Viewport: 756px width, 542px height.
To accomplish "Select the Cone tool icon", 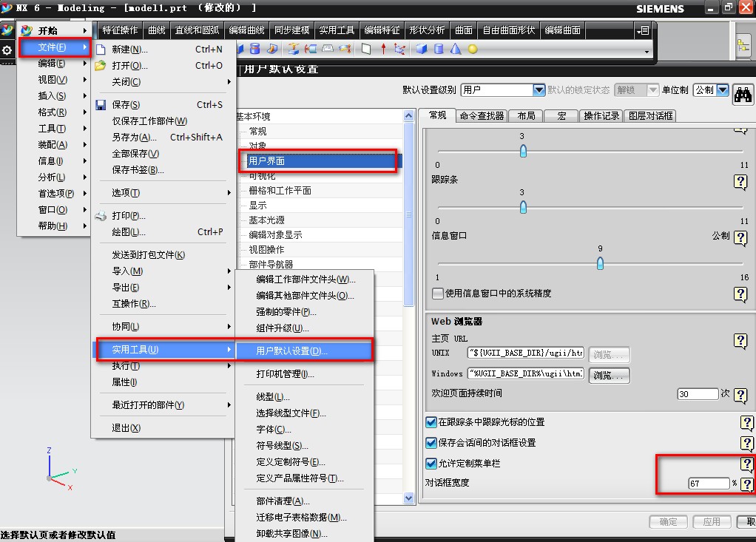I will click(456, 50).
